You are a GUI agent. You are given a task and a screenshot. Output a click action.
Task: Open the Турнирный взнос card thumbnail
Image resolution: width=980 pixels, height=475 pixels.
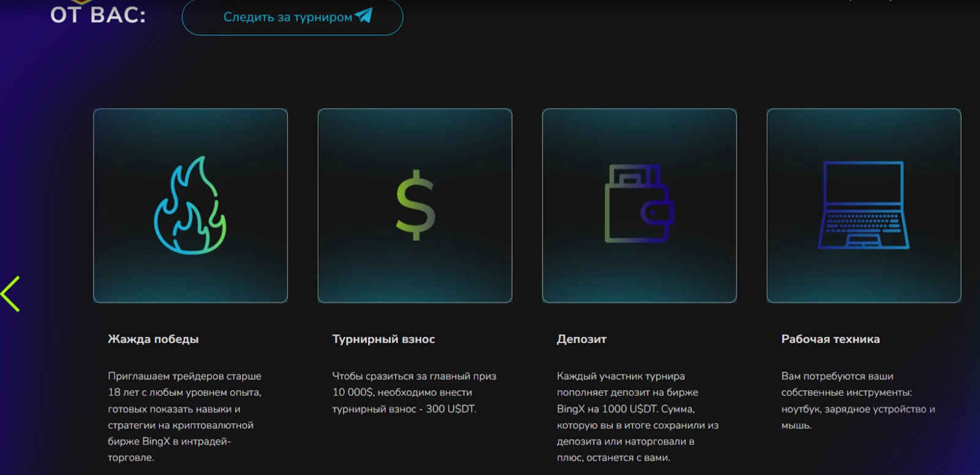tap(415, 206)
